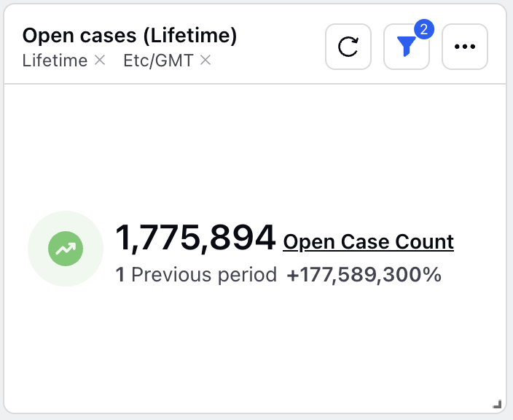Click the green trending-up arrow icon
Image resolution: width=513 pixels, height=420 pixels.
click(66, 249)
